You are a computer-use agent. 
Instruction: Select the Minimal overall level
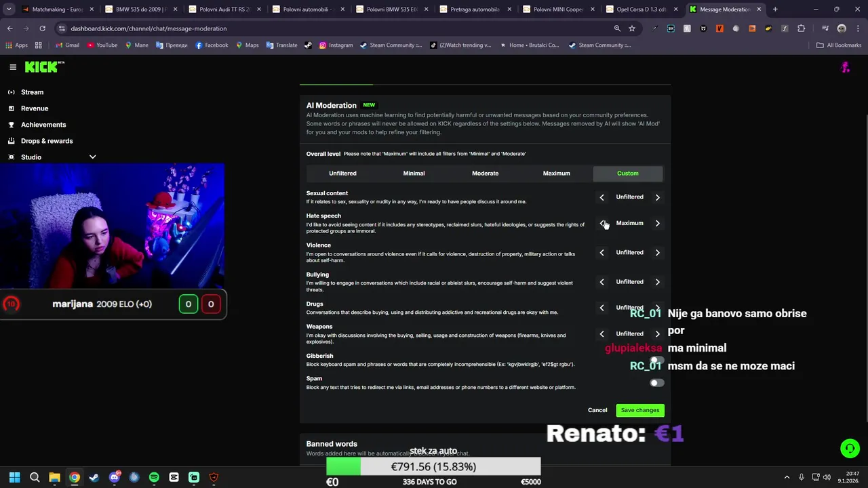pyautogui.click(x=414, y=174)
